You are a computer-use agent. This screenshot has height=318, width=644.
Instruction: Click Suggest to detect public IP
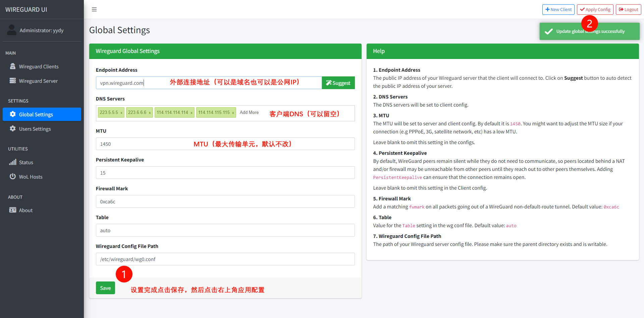point(338,83)
